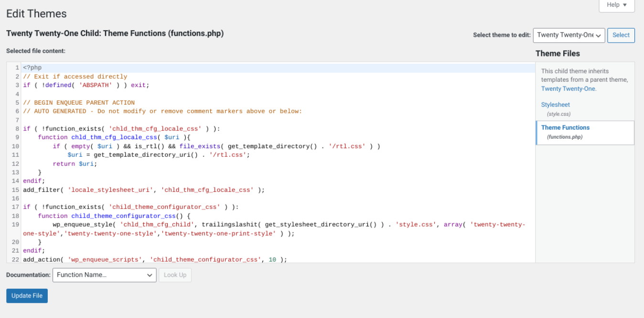Image resolution: width=644 pixels, height=318 pixels.
Task: Open the Documentation 'Function Name' dropdown
Action: (104, 275)
